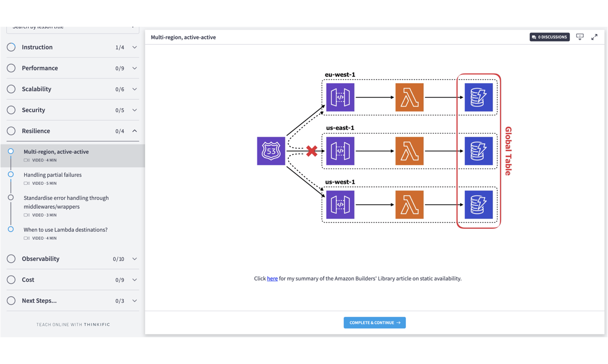Open the download icon above the lesson content
The image size is (608, 364).
tap(580, 37)
